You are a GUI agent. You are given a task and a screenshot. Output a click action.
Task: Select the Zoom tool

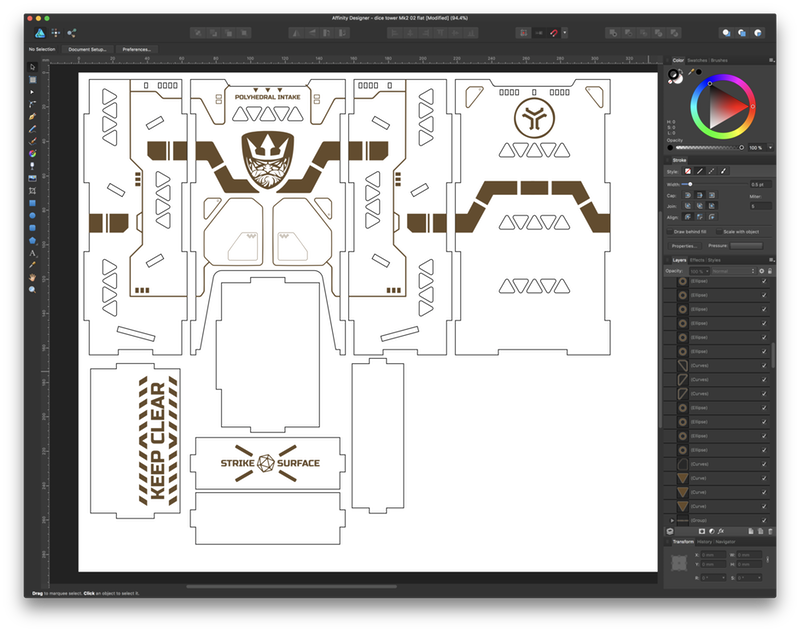click(32, 290)
